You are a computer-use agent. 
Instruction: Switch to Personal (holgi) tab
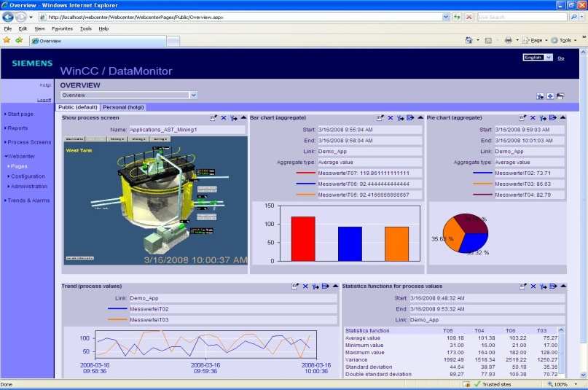tap(123, 107)
